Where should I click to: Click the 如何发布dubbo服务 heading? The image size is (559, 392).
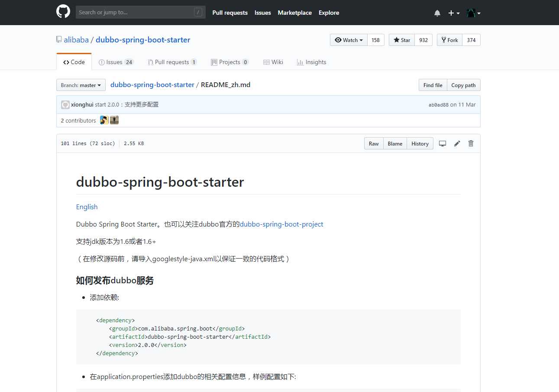(115, 280)
